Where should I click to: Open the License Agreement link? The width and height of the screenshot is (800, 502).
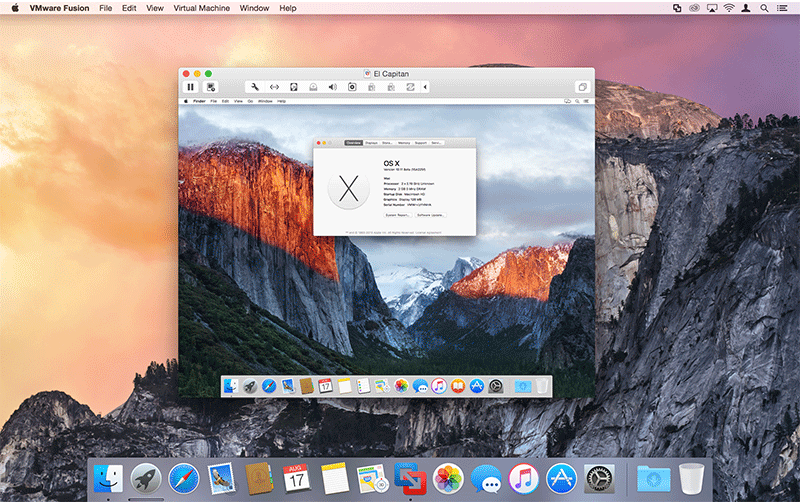coord(431,233)
